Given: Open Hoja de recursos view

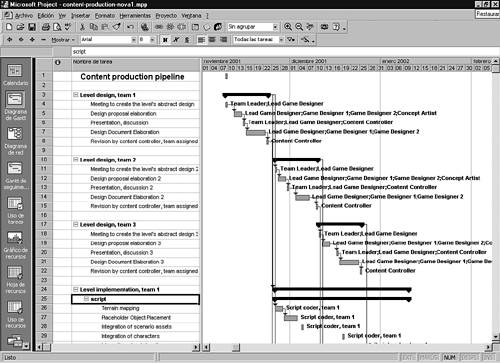Looking at the screenshot, I should (15, 280).
